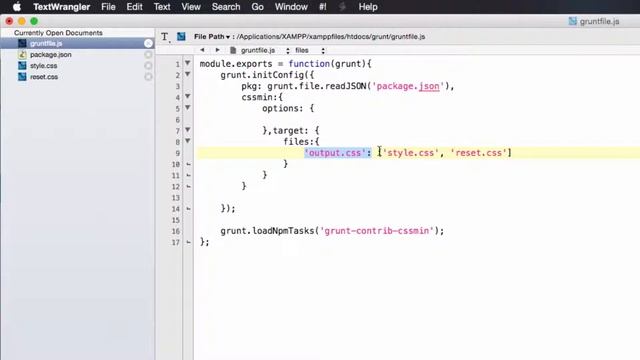Open the Edit menu
640x360 pixels.
point(134,7)
